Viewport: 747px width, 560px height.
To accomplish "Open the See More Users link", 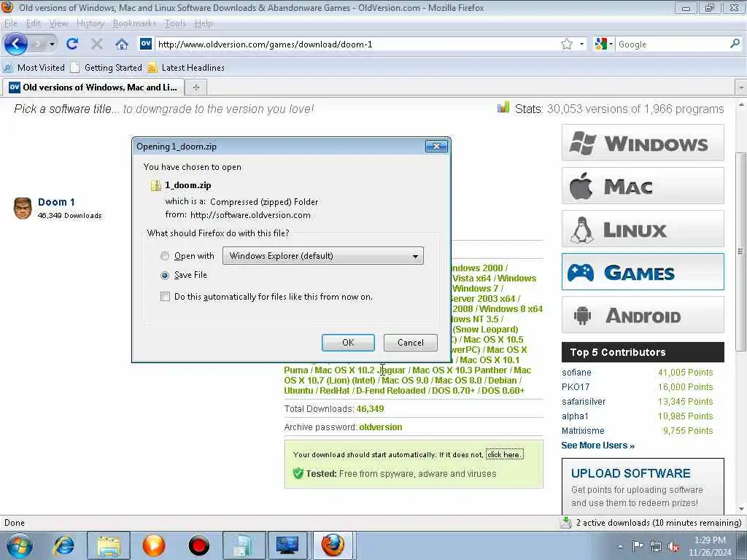I will 597,446.
